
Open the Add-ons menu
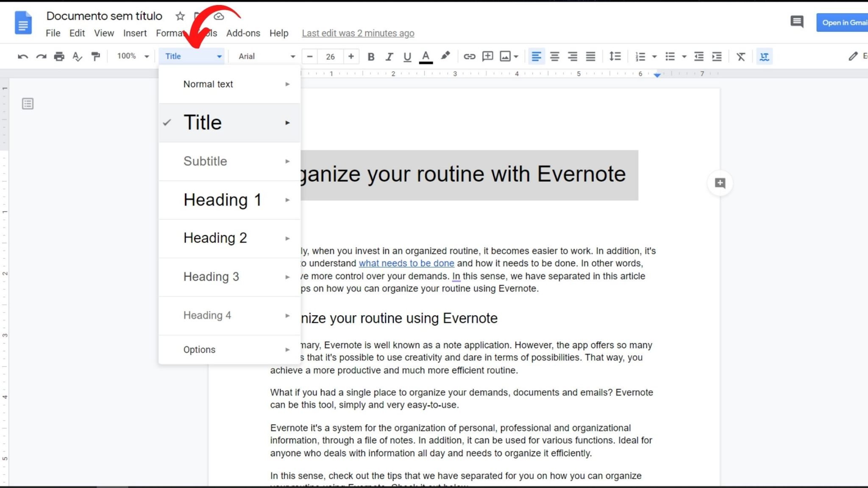pos(243,33)
